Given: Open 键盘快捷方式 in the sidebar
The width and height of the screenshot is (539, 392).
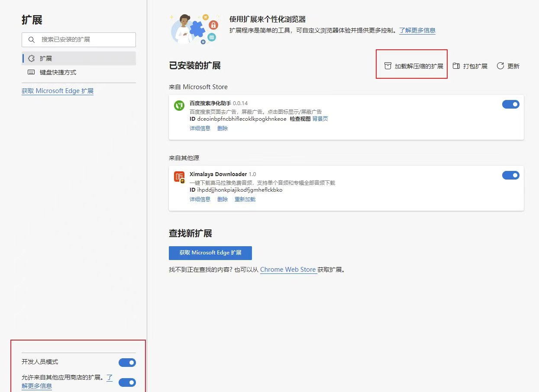Looking at the screenshot, I should click(79, 72).
